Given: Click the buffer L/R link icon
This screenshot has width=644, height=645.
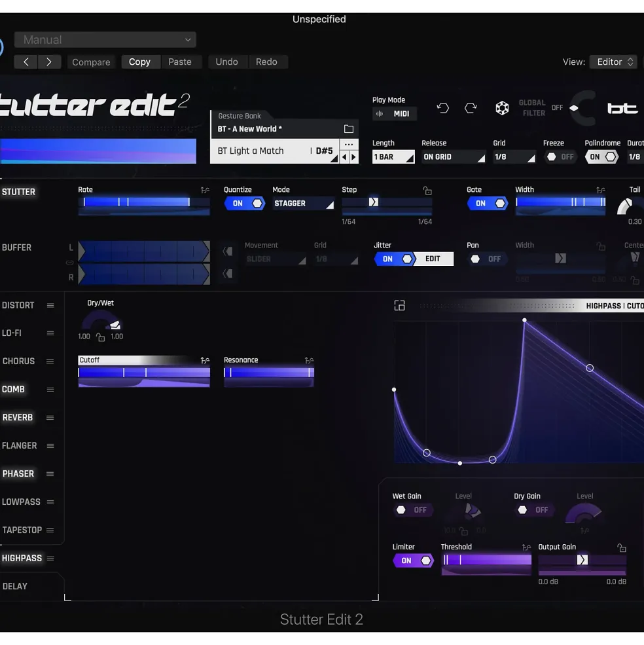Looking at the screenshot, I should (x=70, y=263).
